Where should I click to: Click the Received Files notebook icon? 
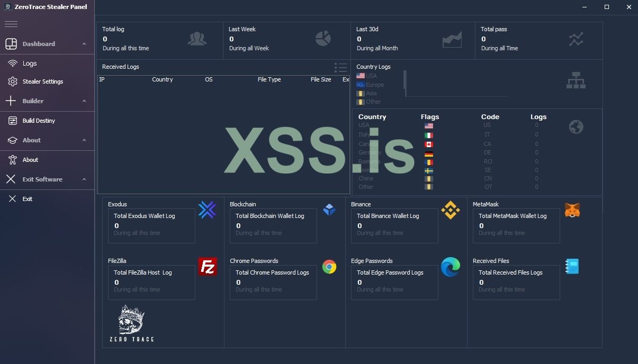coord(572,266)
